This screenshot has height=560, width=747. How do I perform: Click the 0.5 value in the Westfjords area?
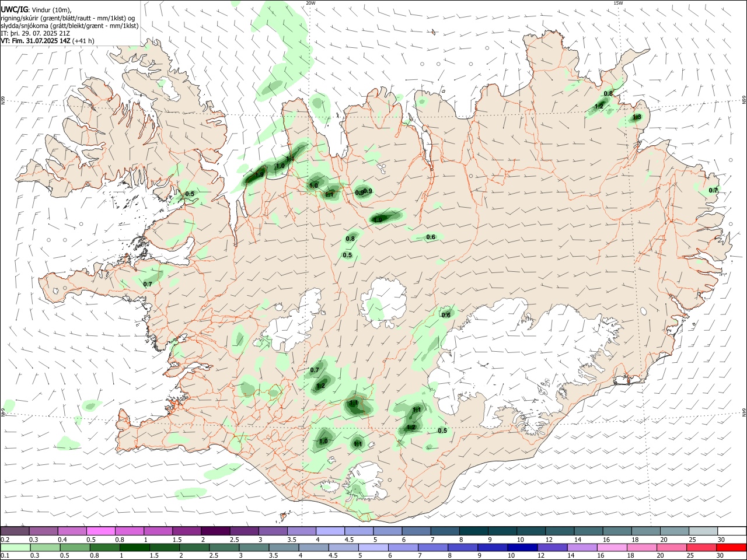190,194
